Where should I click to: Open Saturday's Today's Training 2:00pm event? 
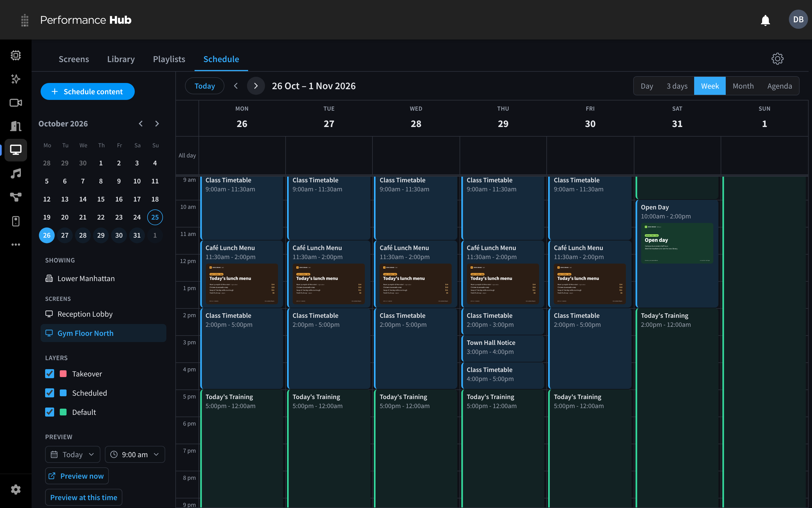pyautogui.click(x=677, y=408)
